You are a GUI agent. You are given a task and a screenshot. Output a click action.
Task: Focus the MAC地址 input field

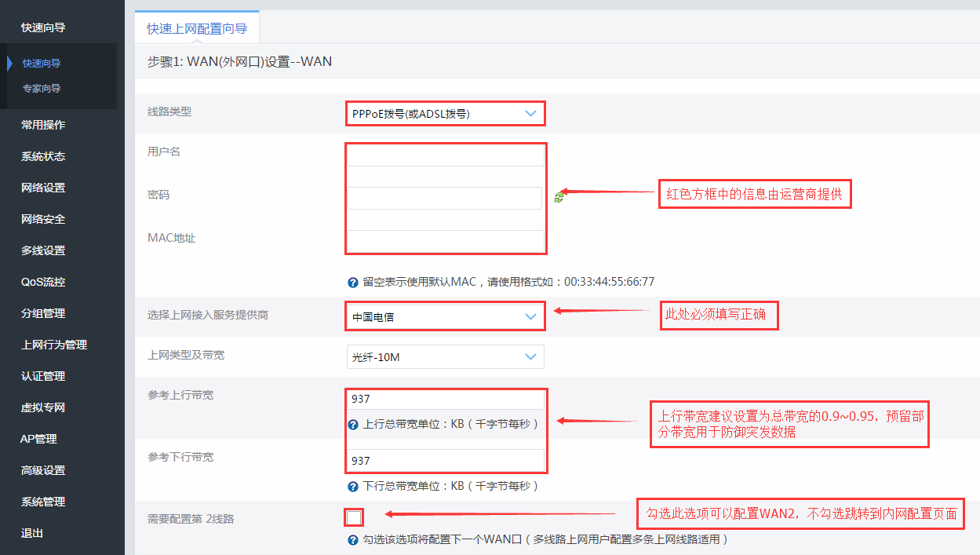tap(445, 241)
